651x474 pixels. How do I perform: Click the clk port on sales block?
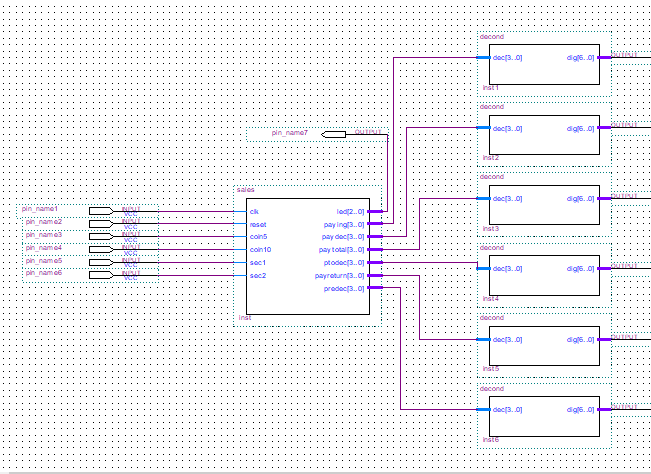pos(254,211)
